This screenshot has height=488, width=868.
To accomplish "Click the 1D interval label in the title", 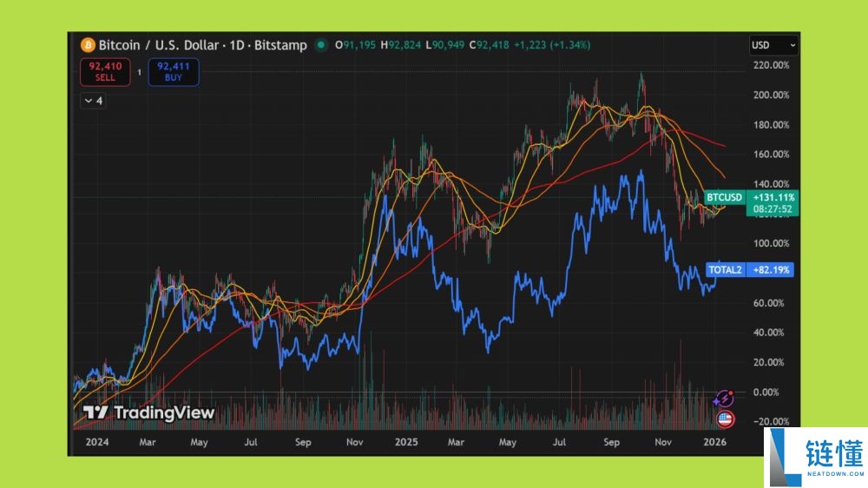I will [237, 45].
